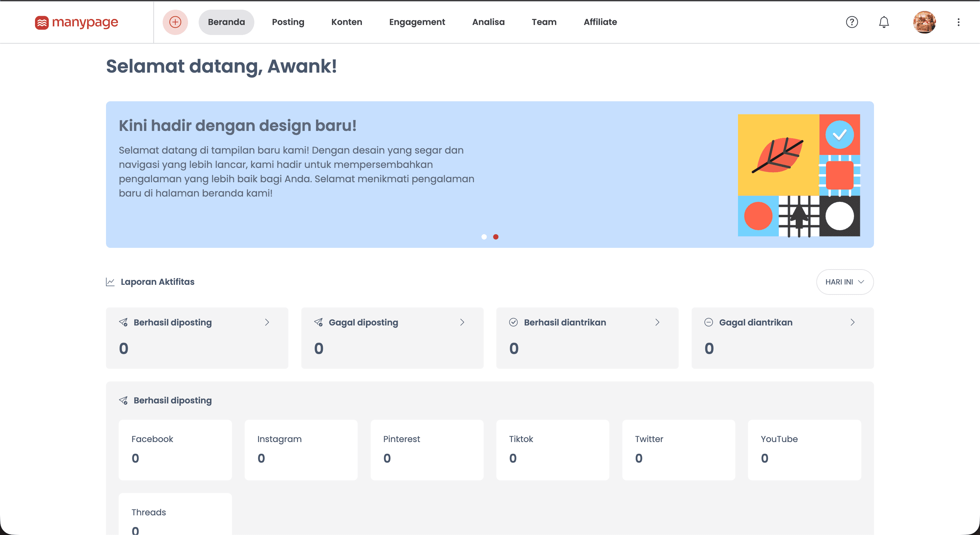Select the Beranda tab
This screenshot has width=980, height=535.
coord(226,22)
